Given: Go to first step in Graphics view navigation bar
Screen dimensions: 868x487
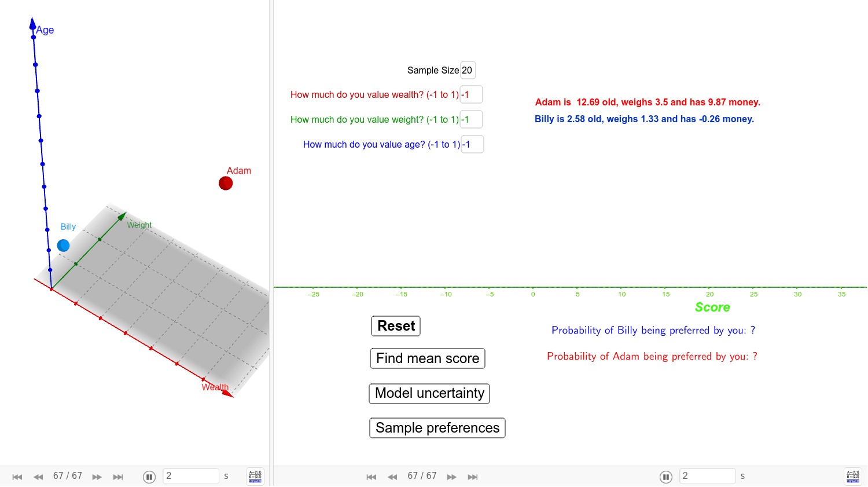Looking at the screenshot, I should [372, 477].
